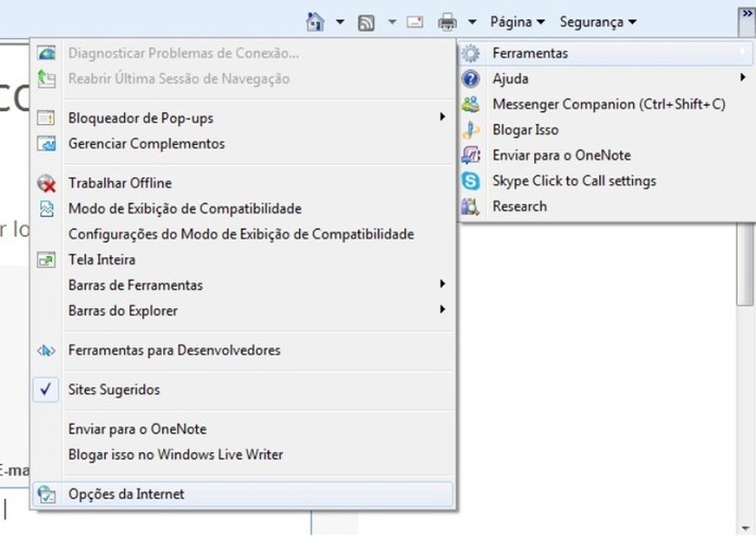This screenshot has height=536, width=756.
Task: Click the Read Mail envelope icon
Action: (x=415, y=22)
